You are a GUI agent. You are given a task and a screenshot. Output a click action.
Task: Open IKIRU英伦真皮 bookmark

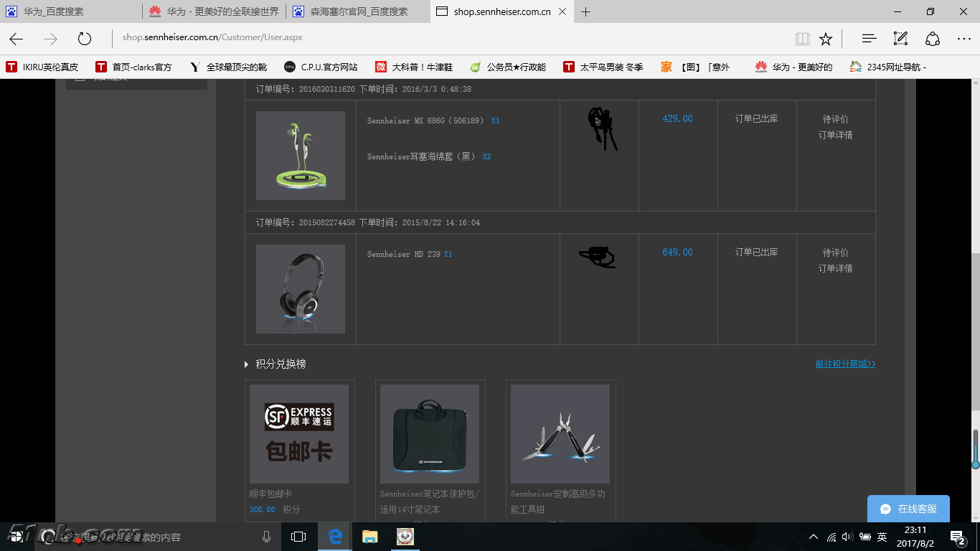click(42, 67)
